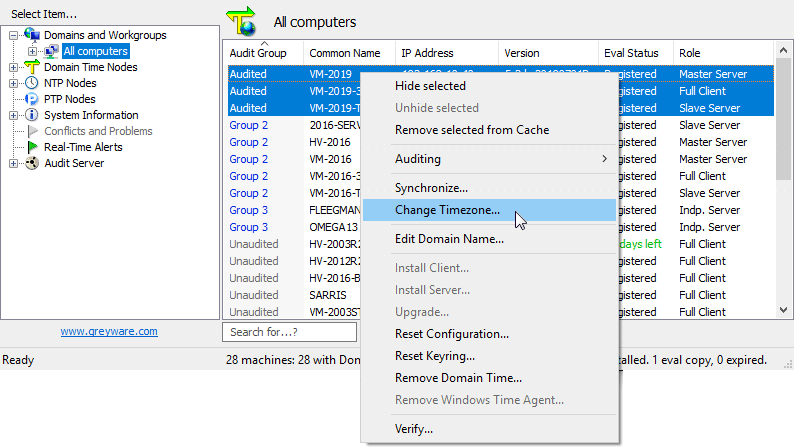Click the NTP Nodes clock icon
Image resolution: width=794 pixels, height=447 pixels.
click(32, 83)
